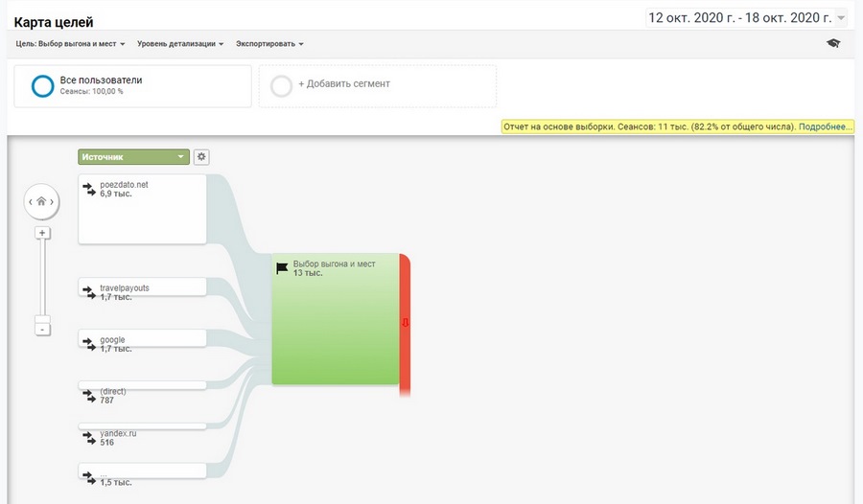863x504 pixels.
Task: Click the Сеансы: 100,00 % text
Action: coord(91,91)
